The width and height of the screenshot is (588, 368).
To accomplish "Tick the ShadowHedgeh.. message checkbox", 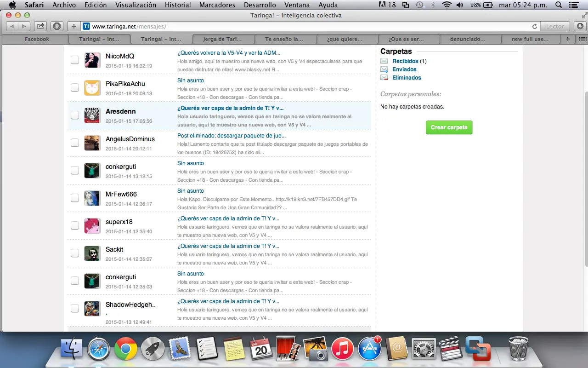I will (x=75, y=308).
